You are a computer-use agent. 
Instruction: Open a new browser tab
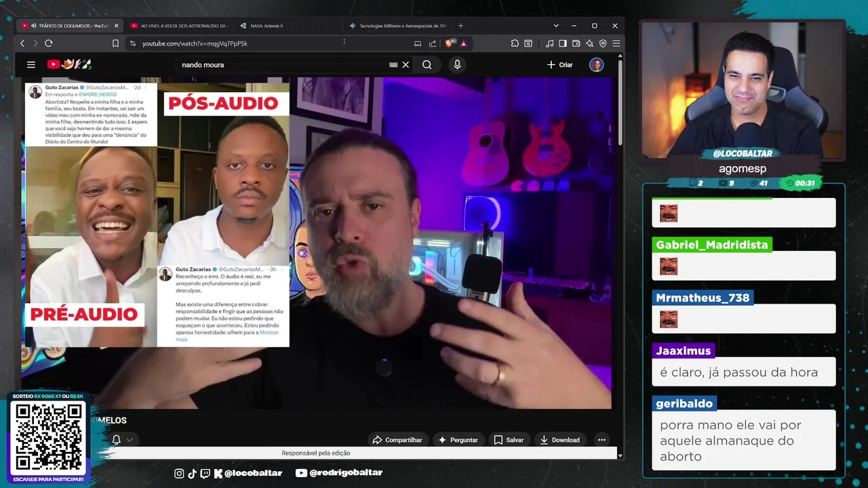tap(460, 26)
